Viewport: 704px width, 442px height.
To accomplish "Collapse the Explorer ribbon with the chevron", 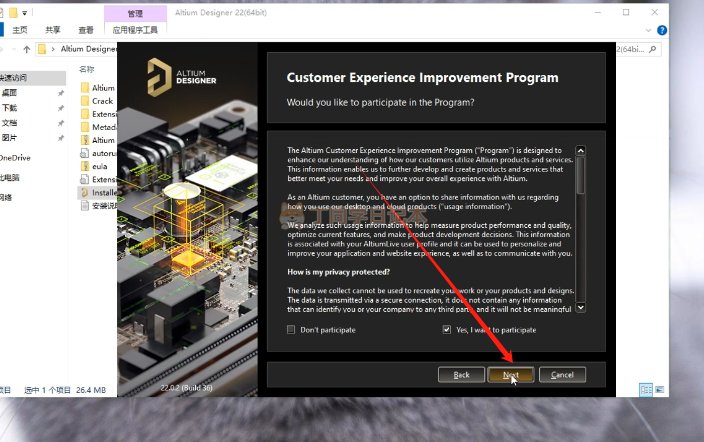I will (648, 31).
